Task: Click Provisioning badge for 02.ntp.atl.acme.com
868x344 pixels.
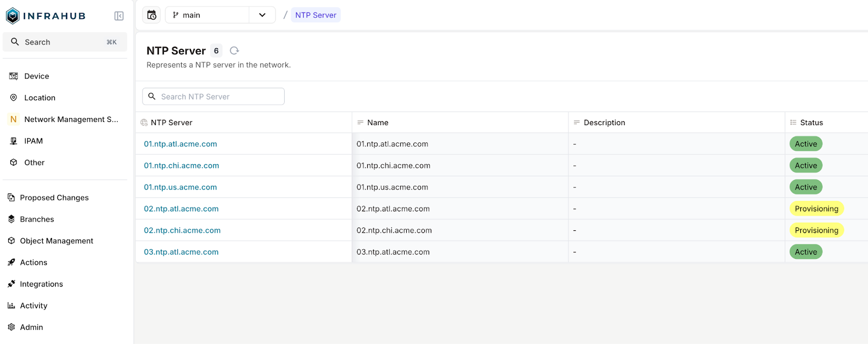Action: pyautogui.click(x=816, y=209)
